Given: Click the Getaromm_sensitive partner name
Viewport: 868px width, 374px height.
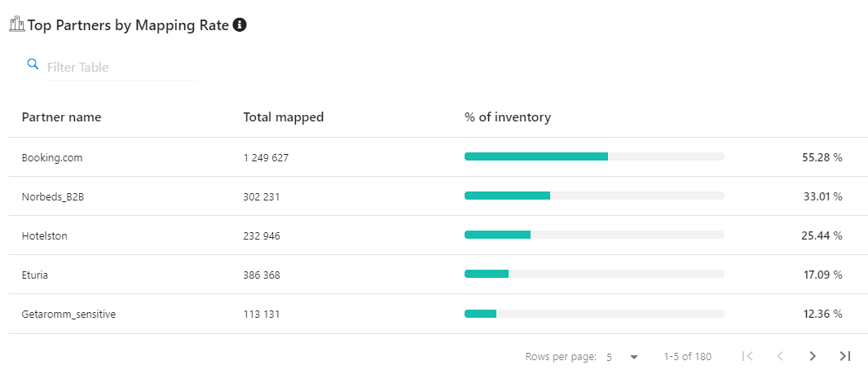Looking at the screenshot, I should [x=68, y=315].
